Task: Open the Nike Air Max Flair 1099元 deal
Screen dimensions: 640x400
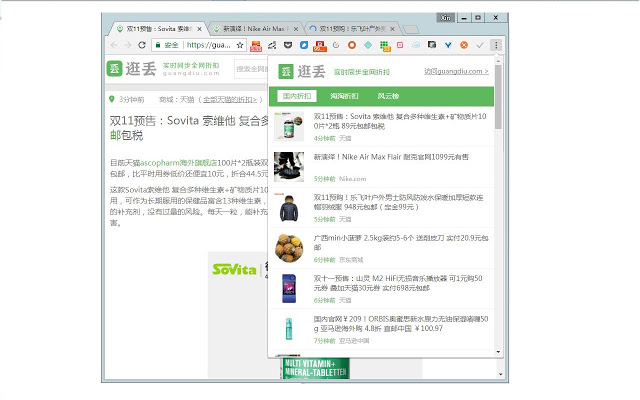Action: (x=391, y=157)
